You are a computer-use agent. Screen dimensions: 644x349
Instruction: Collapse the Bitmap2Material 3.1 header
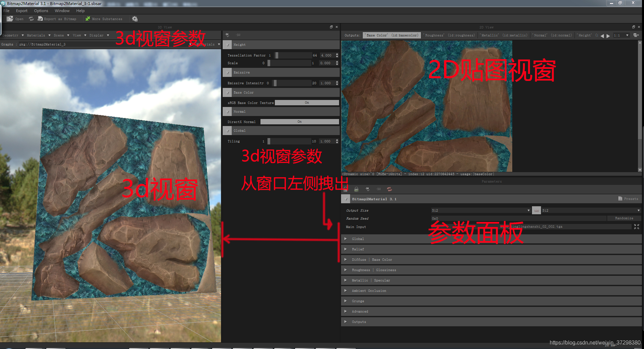tap(346, 199)
